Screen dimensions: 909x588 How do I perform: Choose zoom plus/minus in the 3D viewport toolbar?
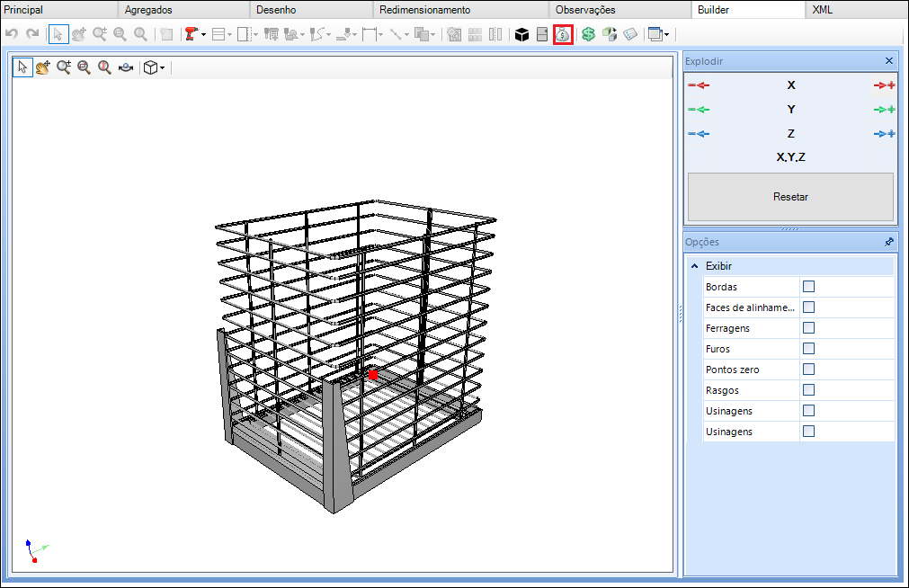[64, 67]
